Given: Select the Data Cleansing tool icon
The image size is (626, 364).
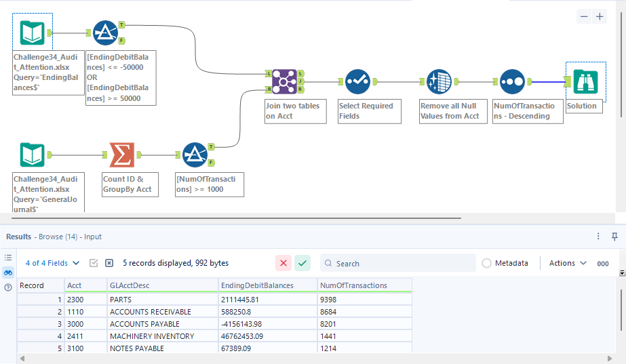Looking at the screenshot, I should coord(439,82).
